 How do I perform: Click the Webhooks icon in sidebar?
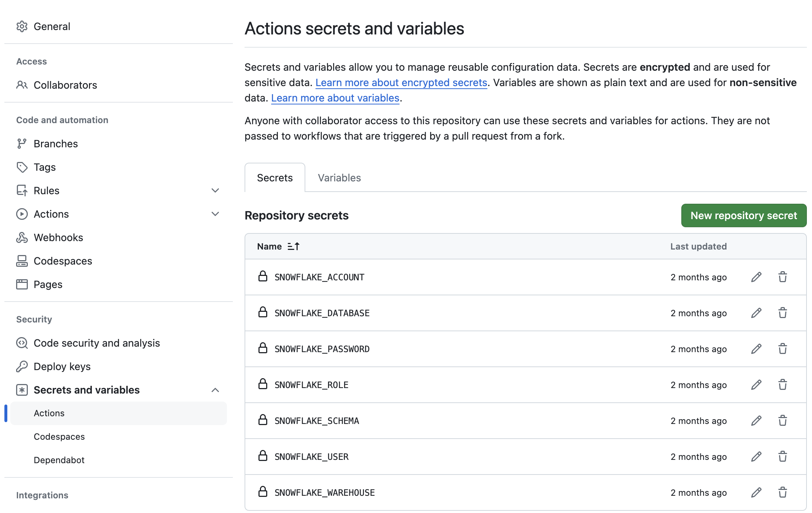[x=22, y=237]
